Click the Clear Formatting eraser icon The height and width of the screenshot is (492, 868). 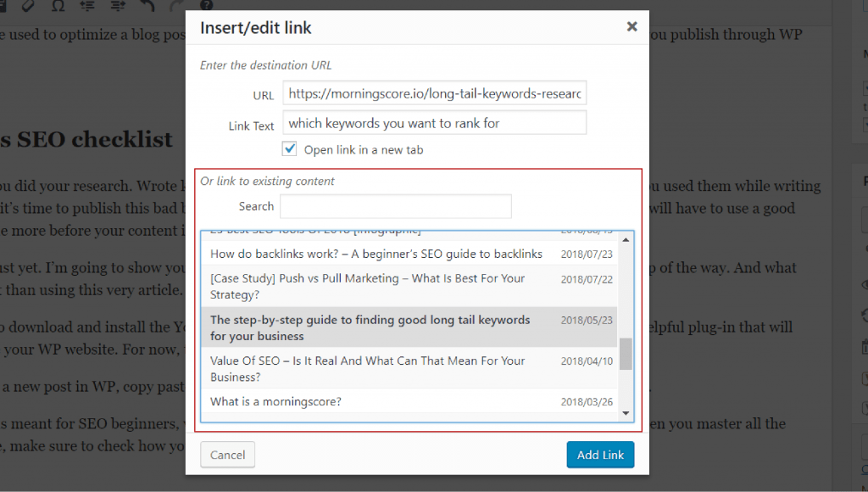pyautogui.click(x=28, y=7)
